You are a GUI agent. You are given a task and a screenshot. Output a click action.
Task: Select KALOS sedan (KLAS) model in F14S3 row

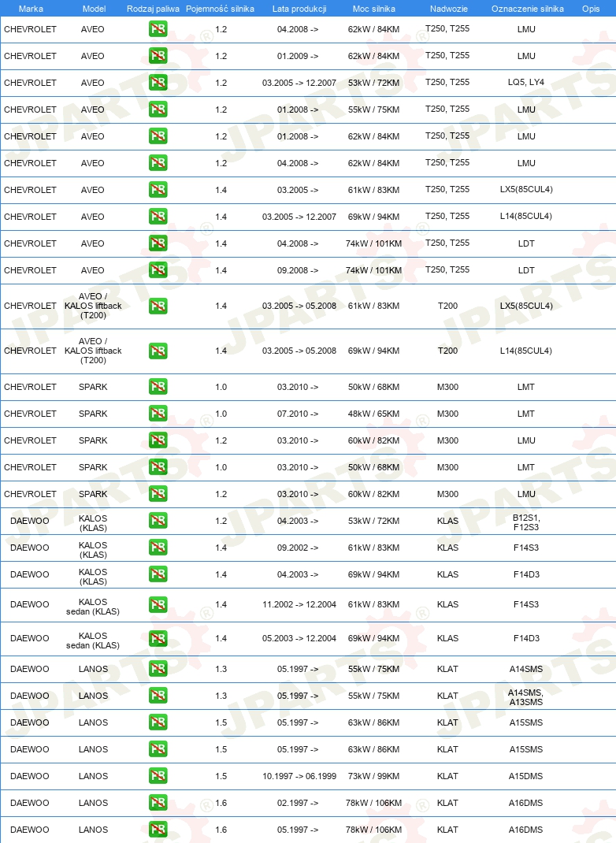pyautogui.click(x=93, y=607)
